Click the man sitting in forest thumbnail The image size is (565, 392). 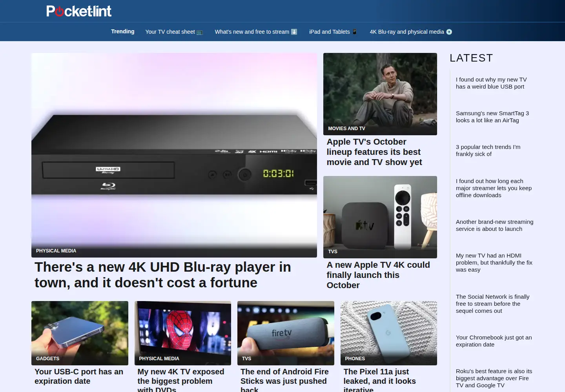click(x=380, y=94)
